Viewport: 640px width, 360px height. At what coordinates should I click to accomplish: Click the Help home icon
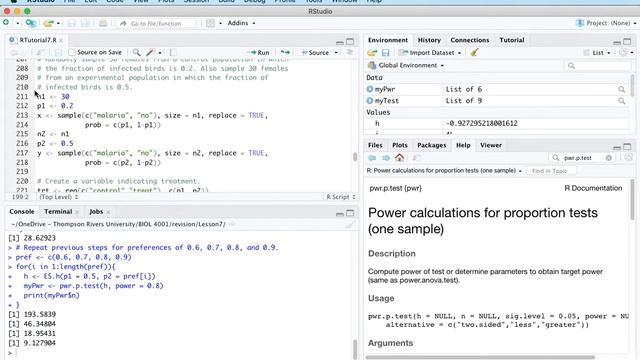coord(399,158)
